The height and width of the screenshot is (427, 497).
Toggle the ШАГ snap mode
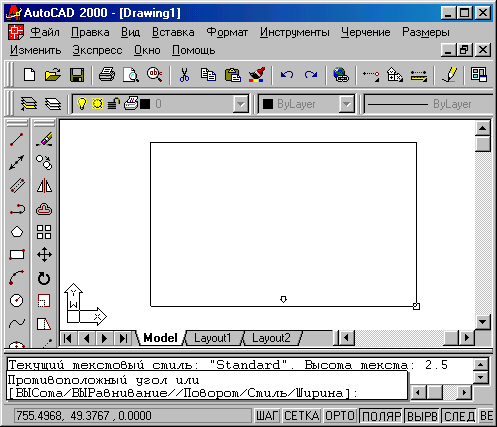[x=267, y=416]
